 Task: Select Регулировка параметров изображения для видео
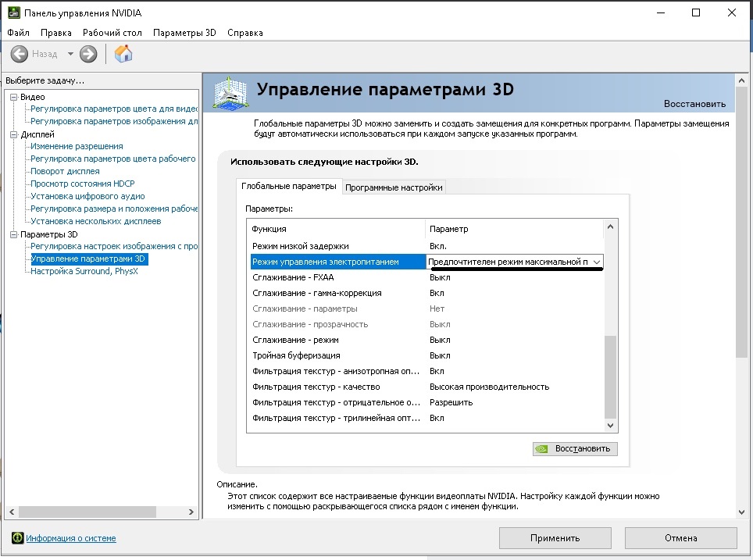pos(114,121)
